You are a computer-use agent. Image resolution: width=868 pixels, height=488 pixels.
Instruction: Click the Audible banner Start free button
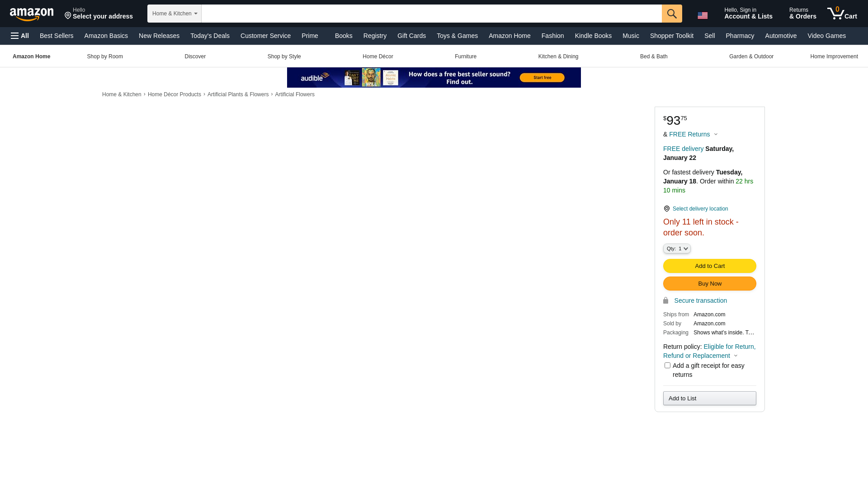point(542,78)
